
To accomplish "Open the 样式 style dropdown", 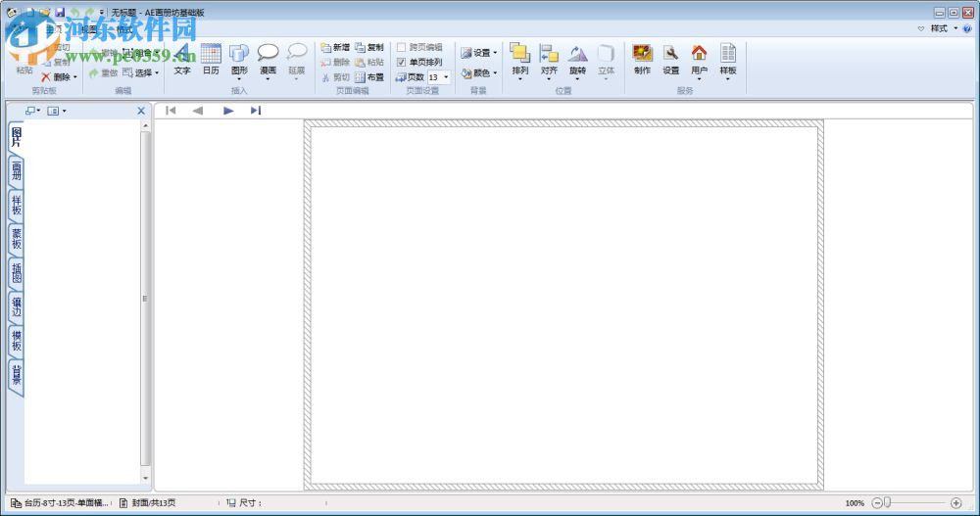I will pos(944,28).
